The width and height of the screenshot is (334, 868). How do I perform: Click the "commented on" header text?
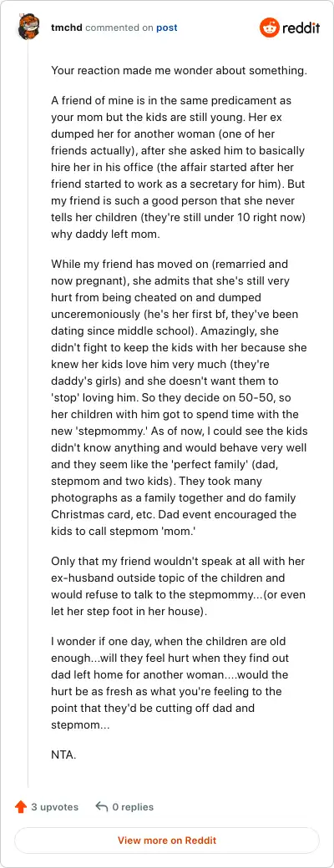coord(119,27)
